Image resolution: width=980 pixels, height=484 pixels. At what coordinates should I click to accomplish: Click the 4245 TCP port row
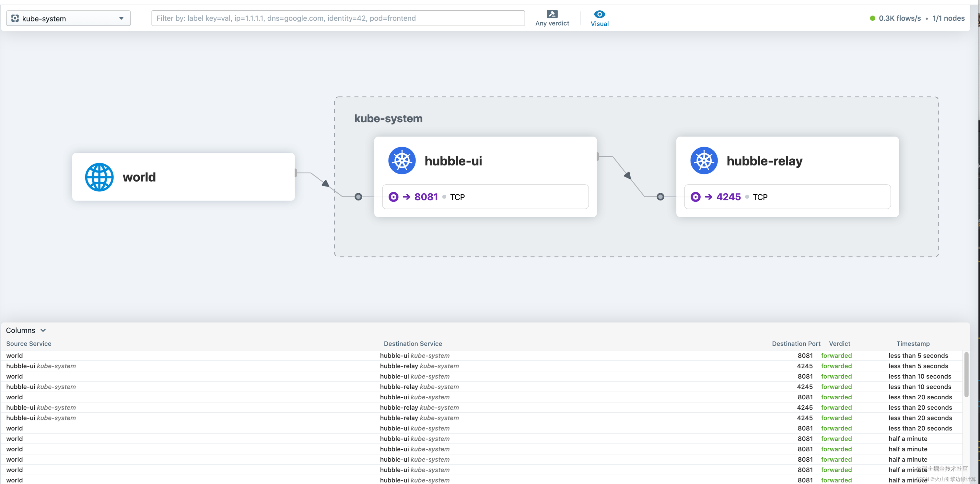[787, 197]
